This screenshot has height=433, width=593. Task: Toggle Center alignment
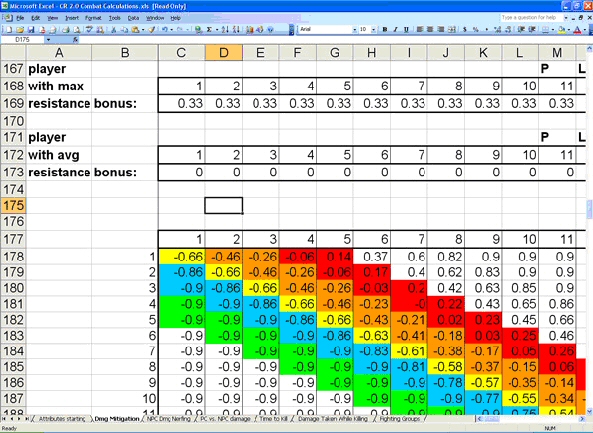pyautogui.click(x=430, y=29)
